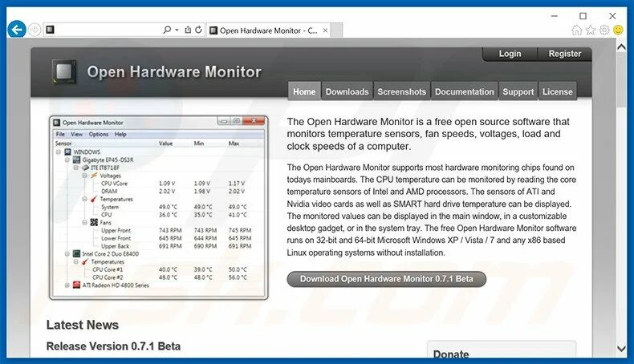634x364 pixels.
Task: Open Favorites with the star icon
Action: (591, 30)
